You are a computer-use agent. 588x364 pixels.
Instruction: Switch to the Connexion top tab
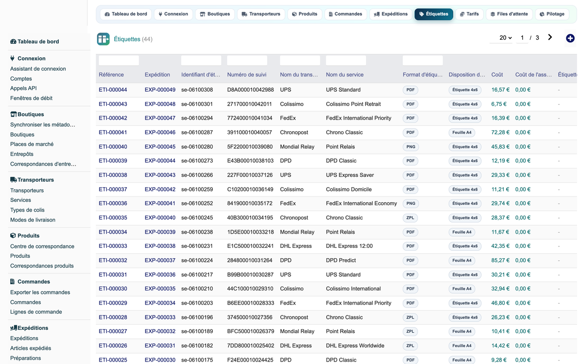tap(173, 14)
